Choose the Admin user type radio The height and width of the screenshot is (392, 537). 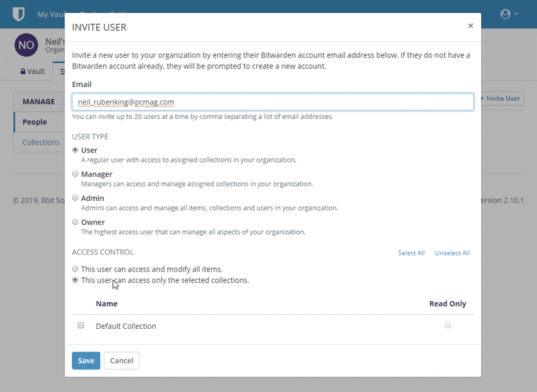pos(75,197)
